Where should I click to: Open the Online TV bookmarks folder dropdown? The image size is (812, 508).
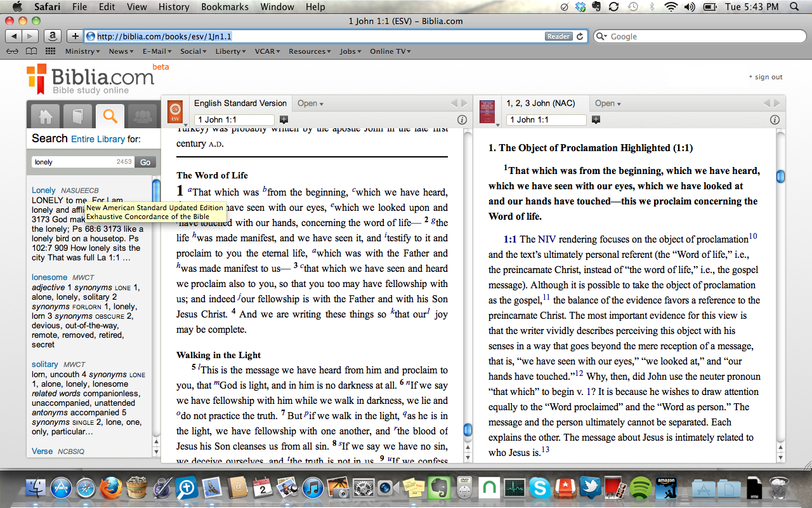tap(390, 51)
